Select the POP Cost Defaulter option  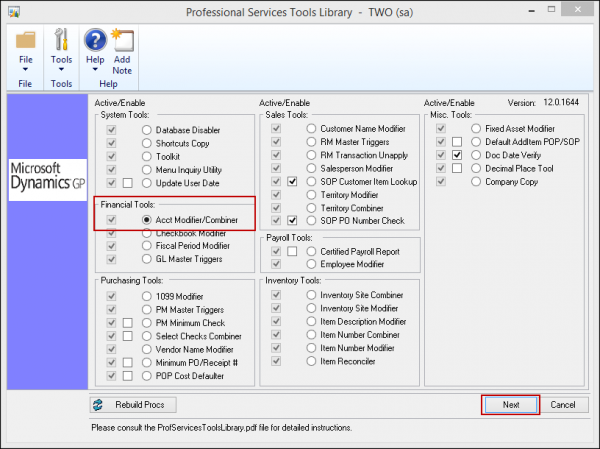pyautogui.click(x=147, y=376)
